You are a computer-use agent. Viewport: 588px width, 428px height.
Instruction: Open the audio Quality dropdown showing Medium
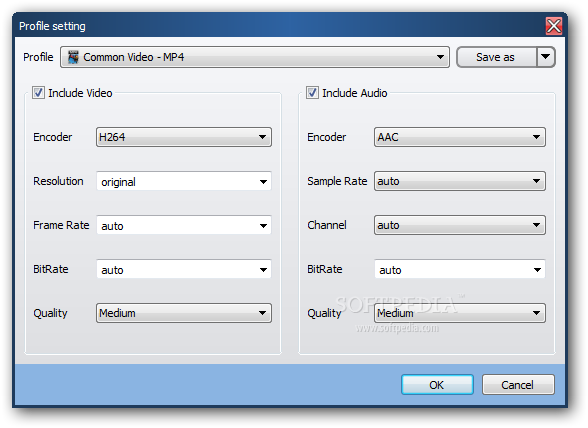pyautogui.click(x=460, y=313)
